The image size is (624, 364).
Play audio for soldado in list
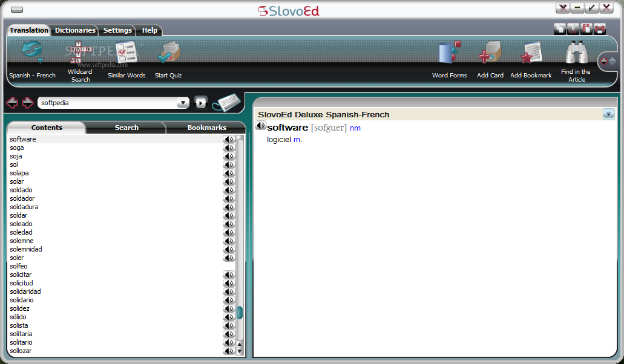(x=229, y=190)
